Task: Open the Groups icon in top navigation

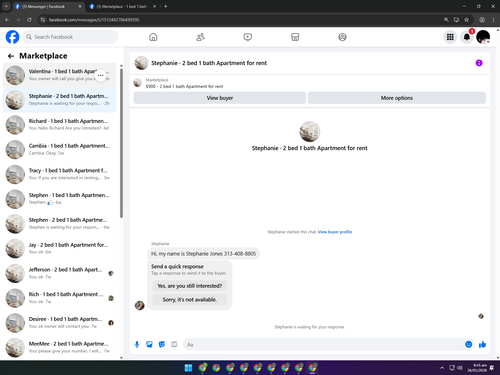Action: point(342,37)
